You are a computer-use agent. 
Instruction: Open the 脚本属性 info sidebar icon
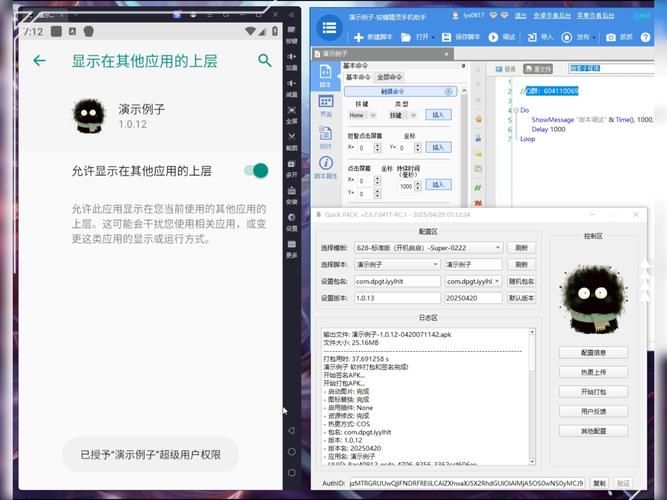[326, 164]
